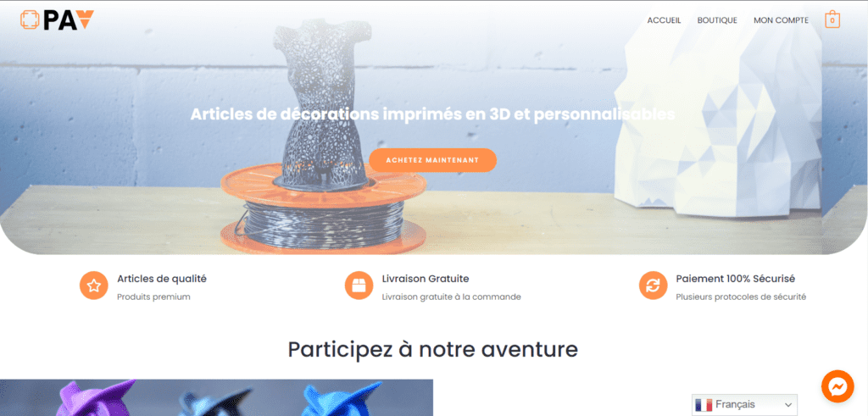Viewport: 868px width, 416px height.
Task: Click the Achetez Maintenant button
Action: coord(432,160)
